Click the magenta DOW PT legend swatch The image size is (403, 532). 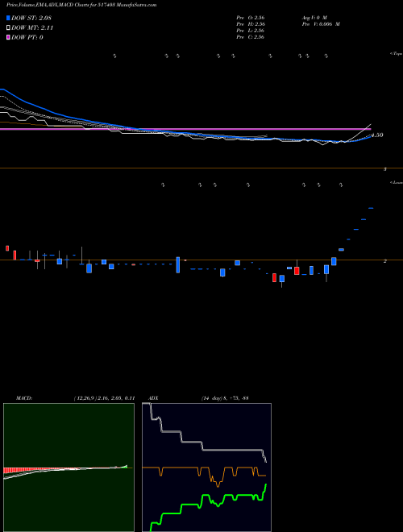pos(9,37)
